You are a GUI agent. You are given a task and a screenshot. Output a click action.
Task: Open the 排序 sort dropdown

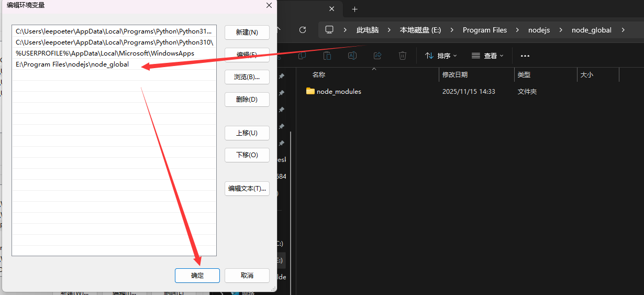point(441,56)
